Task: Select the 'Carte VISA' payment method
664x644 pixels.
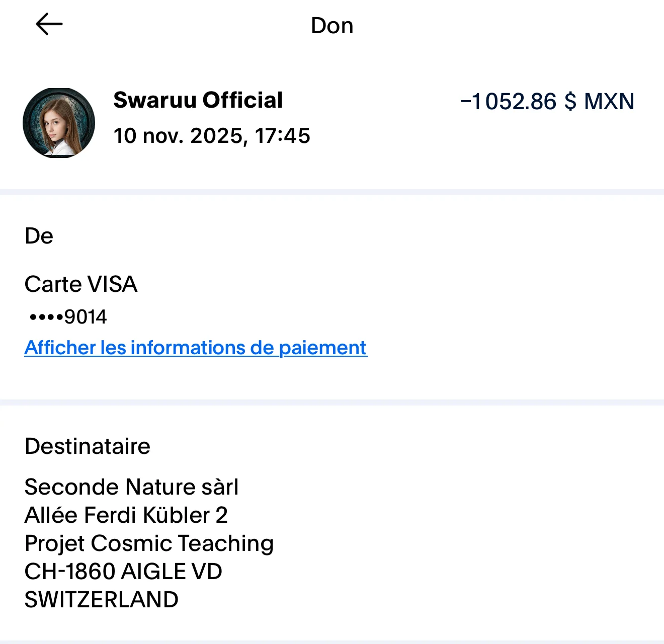Action: (81, 284)
